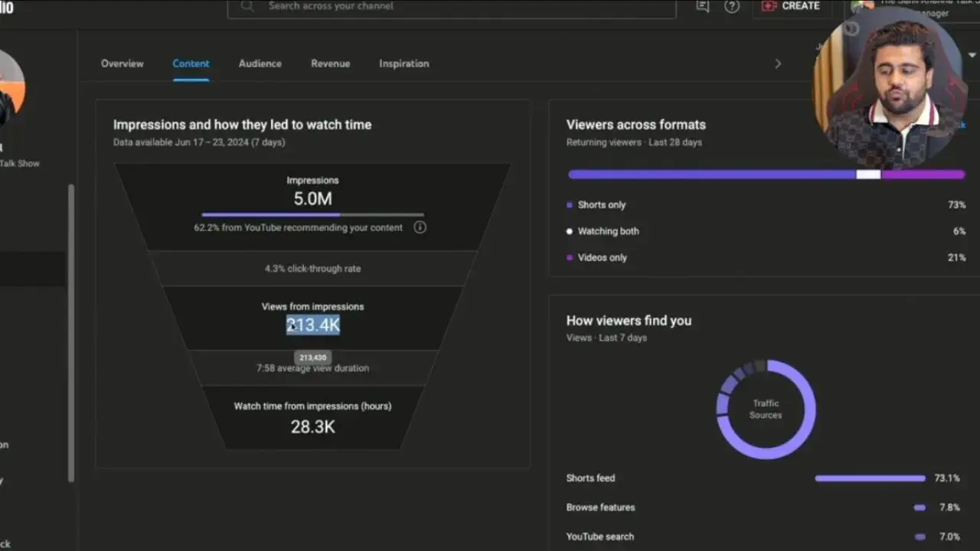Focus the Search across your channel field
The image size is (980, 551).
point(452,6)
